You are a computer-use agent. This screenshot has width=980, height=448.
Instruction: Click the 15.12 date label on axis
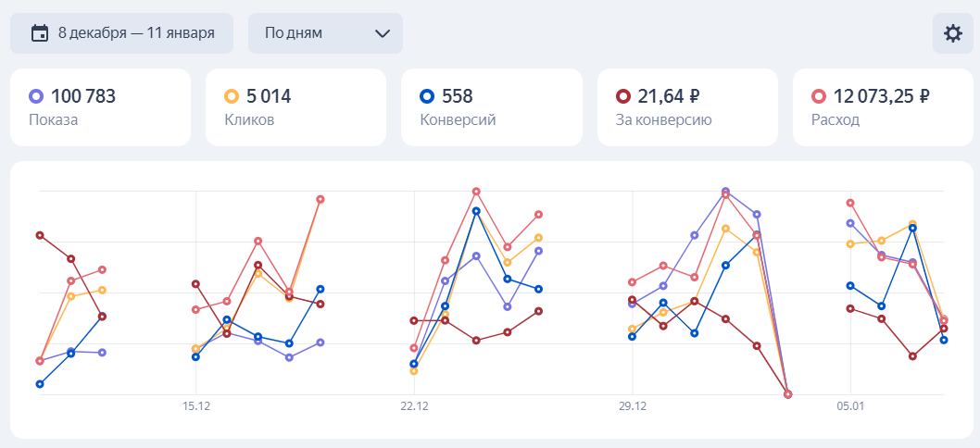pyautogui.click(x=196, y=406)
